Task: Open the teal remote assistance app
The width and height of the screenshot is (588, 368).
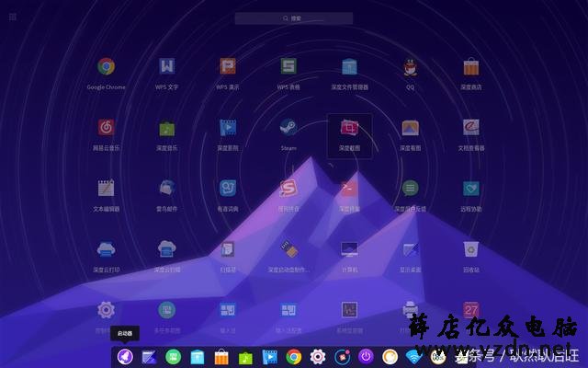Action: pyautogui.click(x=471, y=189)
